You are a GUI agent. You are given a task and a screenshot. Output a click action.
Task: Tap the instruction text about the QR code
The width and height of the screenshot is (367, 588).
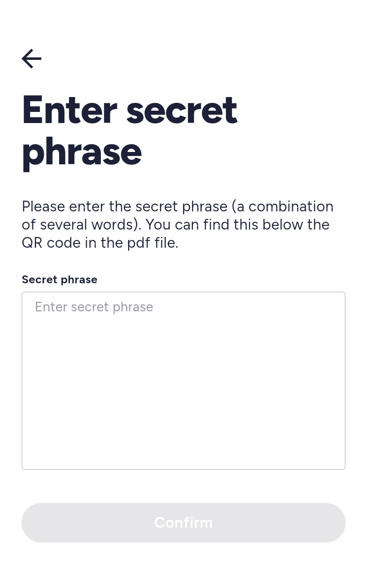178,224
